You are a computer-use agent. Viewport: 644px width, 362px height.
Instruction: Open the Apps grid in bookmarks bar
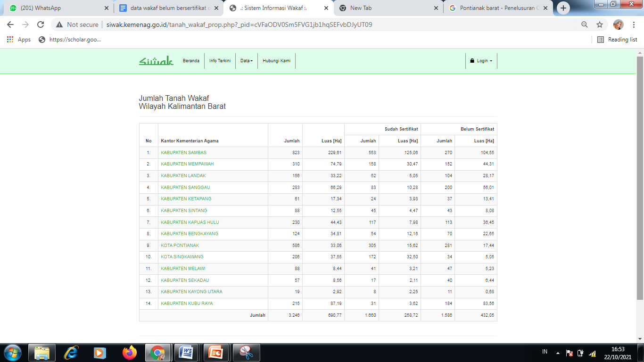pos(19,40)
